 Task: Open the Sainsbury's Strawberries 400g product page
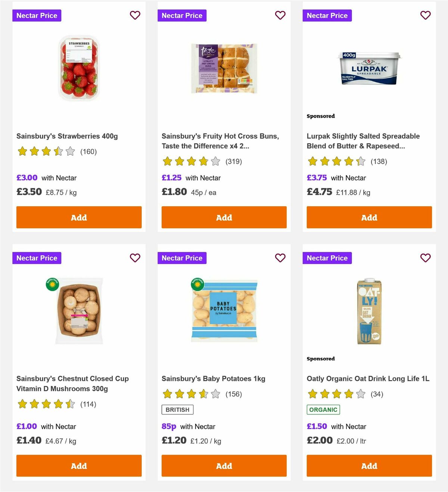pyautogui.click(x=67, y=136)
